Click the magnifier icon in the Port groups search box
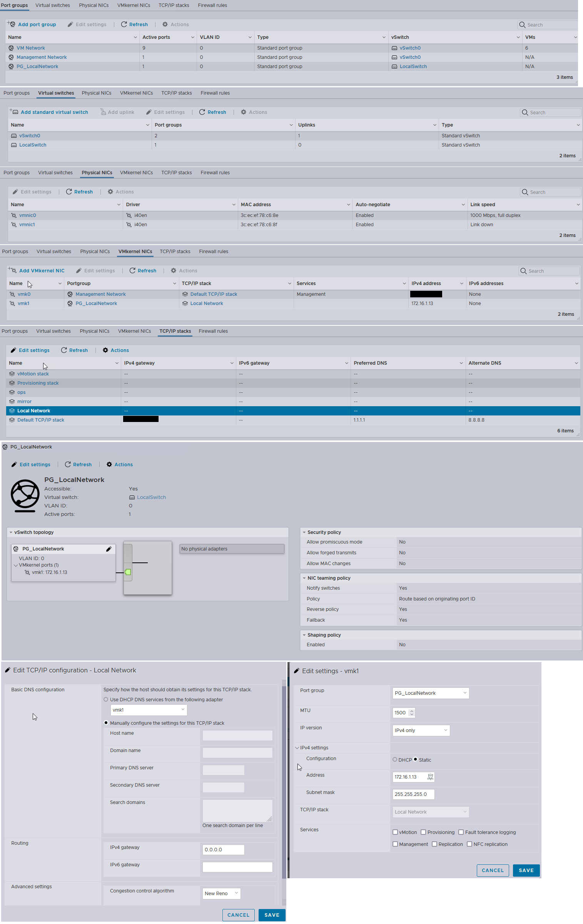 522,25
